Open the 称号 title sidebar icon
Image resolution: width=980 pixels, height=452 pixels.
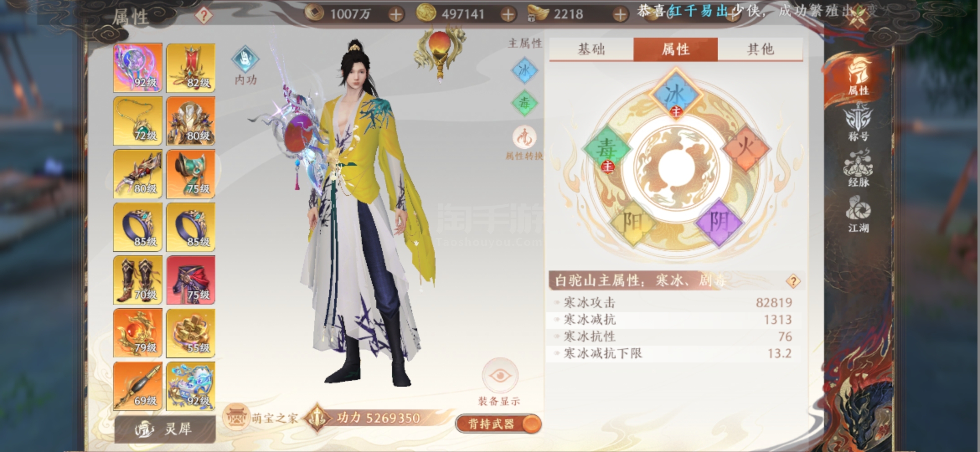[x=858, y=123]
